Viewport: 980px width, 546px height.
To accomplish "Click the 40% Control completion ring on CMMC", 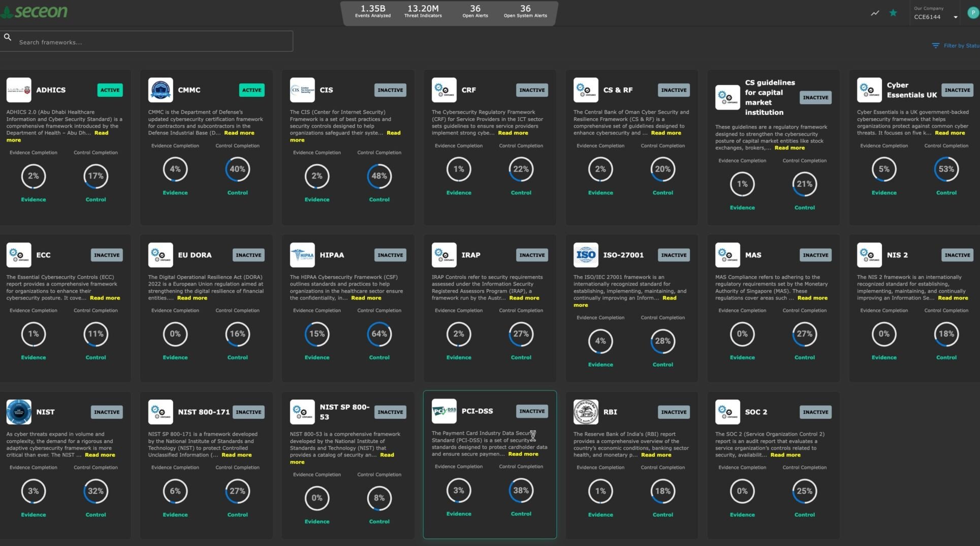I will pos(237,169).
